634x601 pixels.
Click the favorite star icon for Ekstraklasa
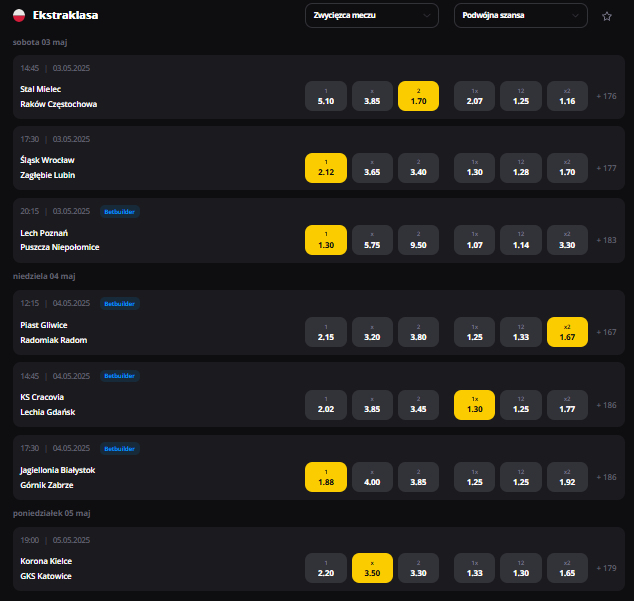[607, 16]
